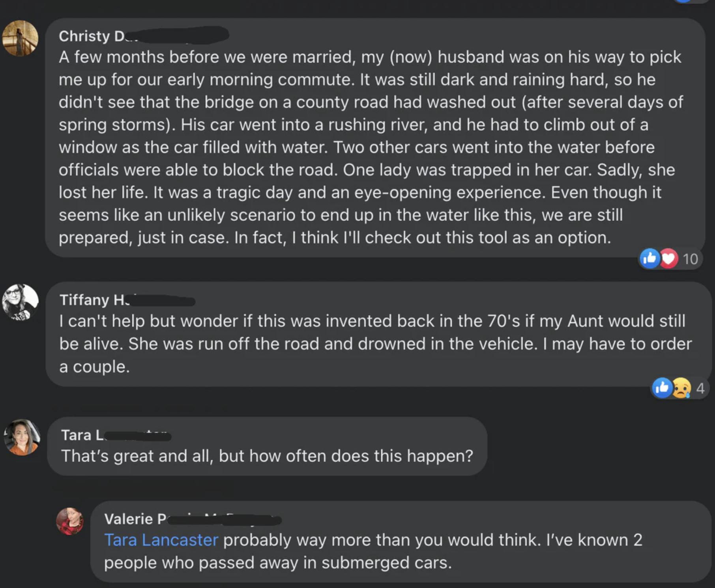
Task: View the 10 reactions count
Action: coord(690,259)
